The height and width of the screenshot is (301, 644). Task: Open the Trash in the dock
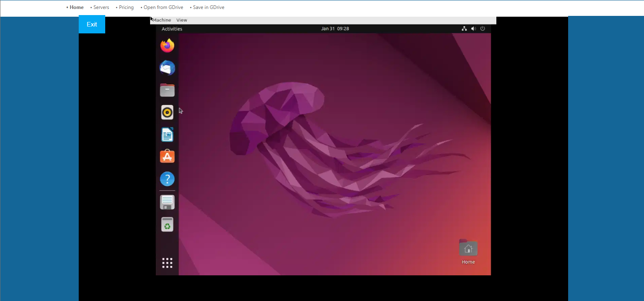coord(167,224)
